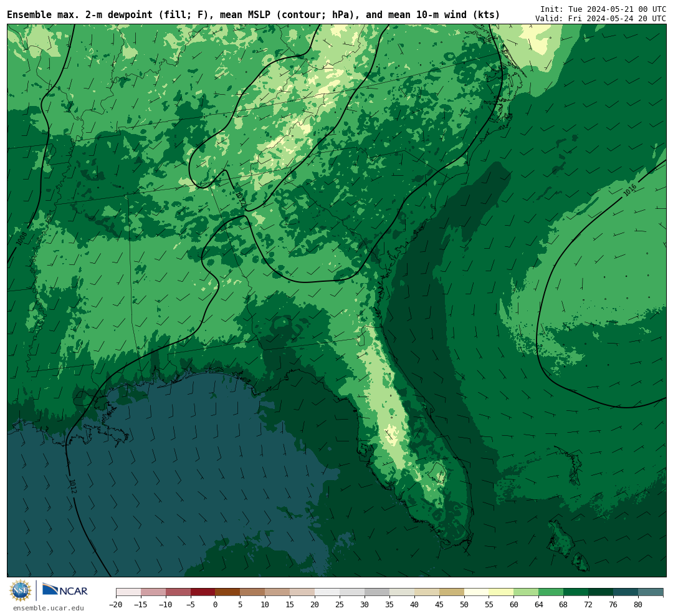This screenshot has height=616, width=673.
Task: Click the map title text
Action: (x=253, y=14)
